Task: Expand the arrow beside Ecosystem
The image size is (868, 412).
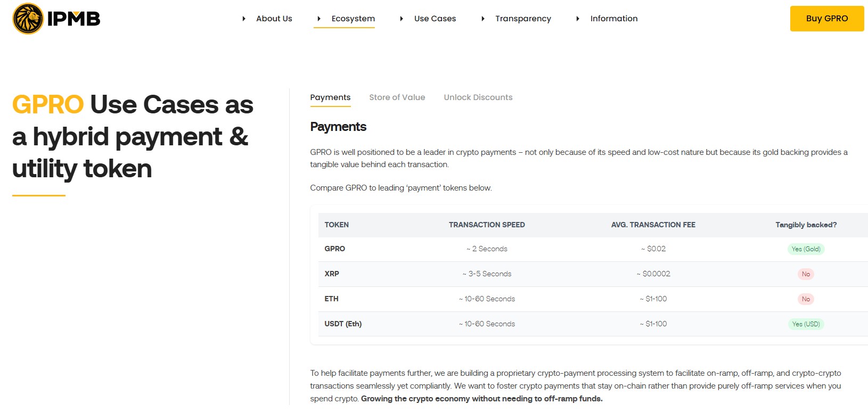Action: point(319,19)
